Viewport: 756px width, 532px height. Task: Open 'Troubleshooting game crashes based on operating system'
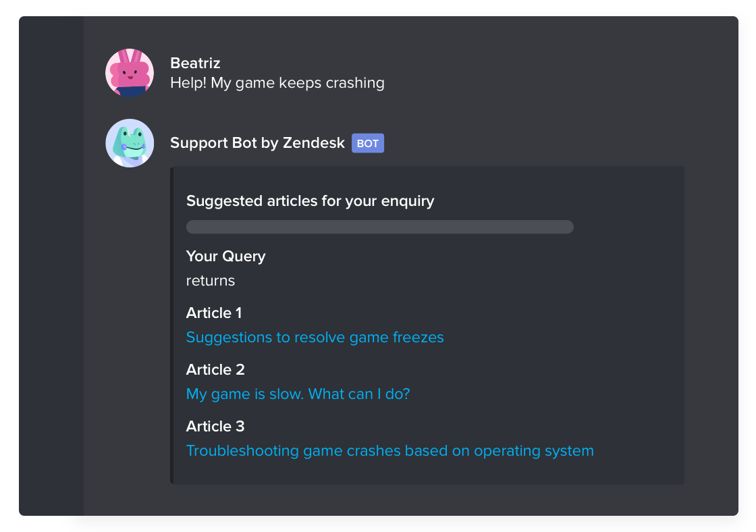390,450
